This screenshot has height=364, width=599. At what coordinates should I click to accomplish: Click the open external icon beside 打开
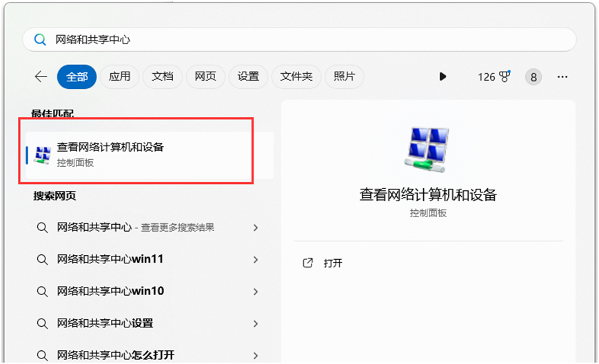click(307, 263)
